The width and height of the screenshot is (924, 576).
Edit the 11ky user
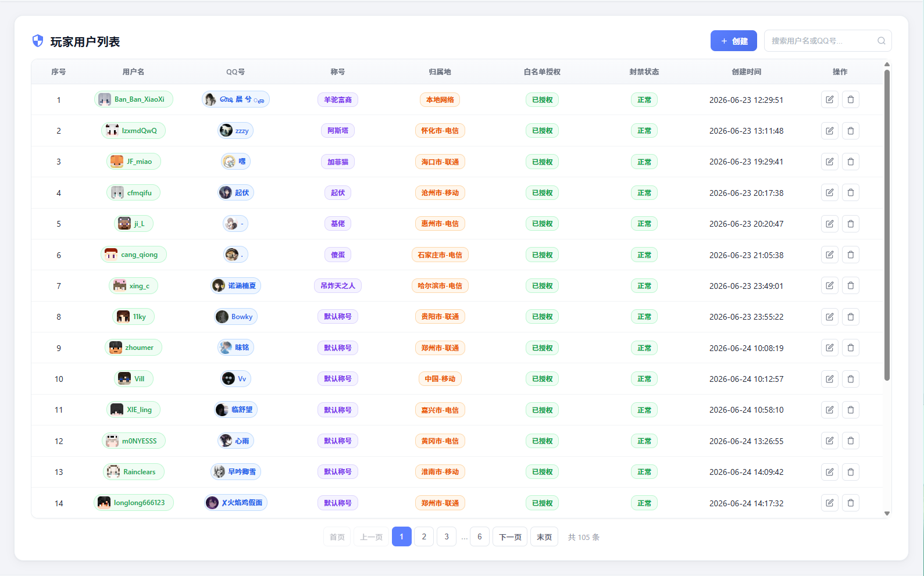point(830,317)
